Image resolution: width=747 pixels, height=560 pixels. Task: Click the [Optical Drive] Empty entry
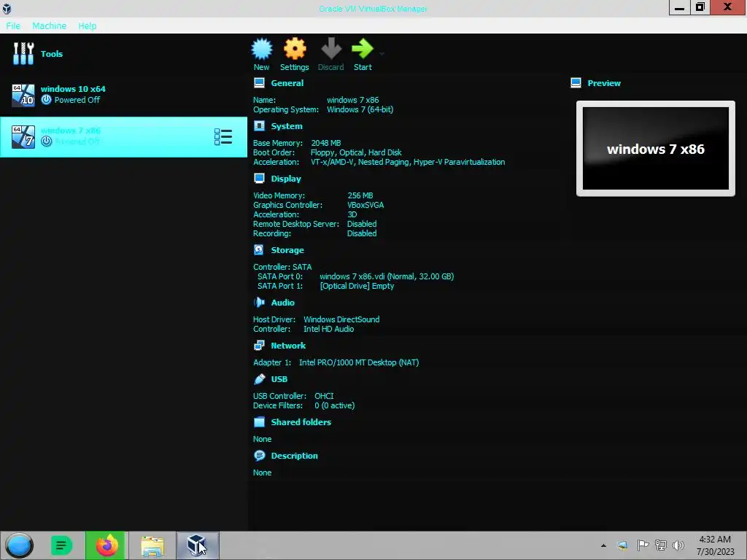[x=357, y=286]
